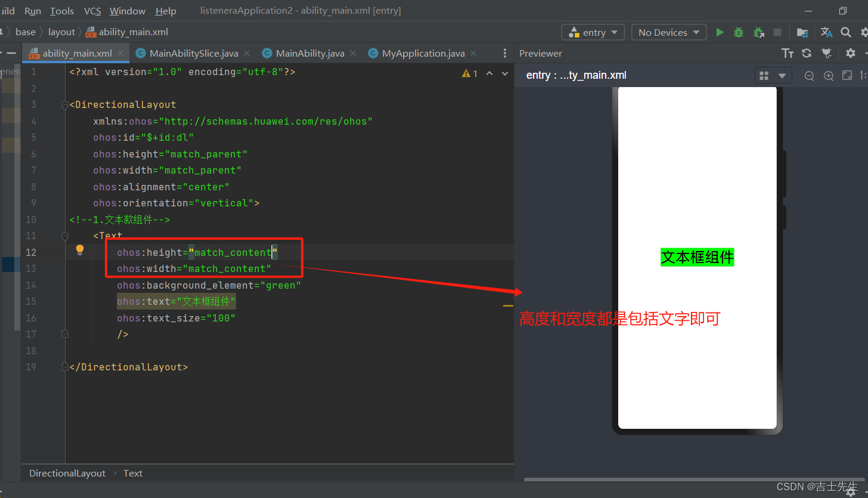Open Previewer settings gear
The height and width of the screenshot is (498, 868).
click(851, 53)
